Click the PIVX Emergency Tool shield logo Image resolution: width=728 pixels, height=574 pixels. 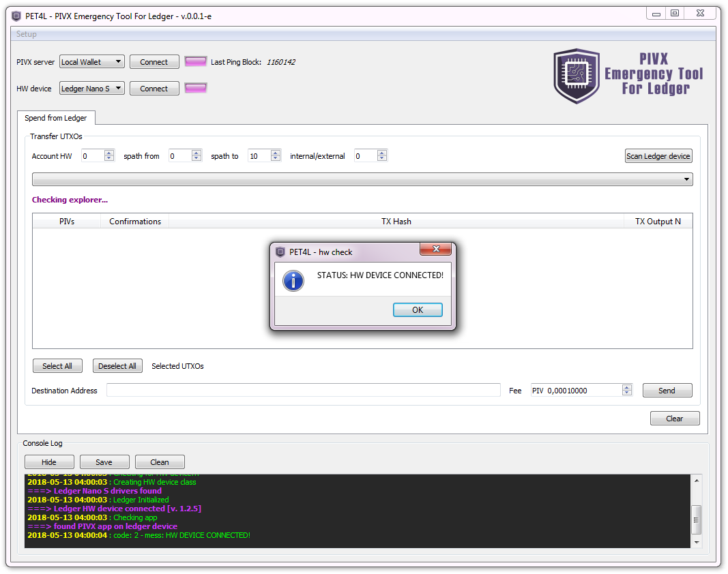click(577, 76)
